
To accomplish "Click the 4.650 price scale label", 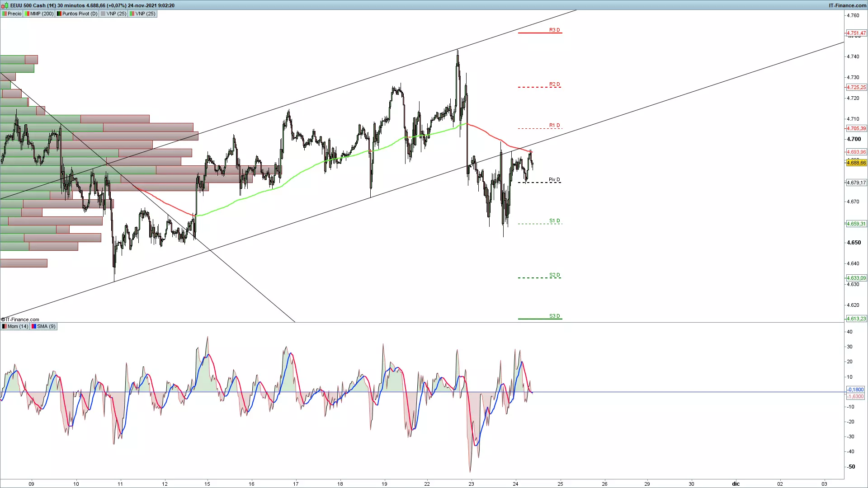I will [854, 243].
